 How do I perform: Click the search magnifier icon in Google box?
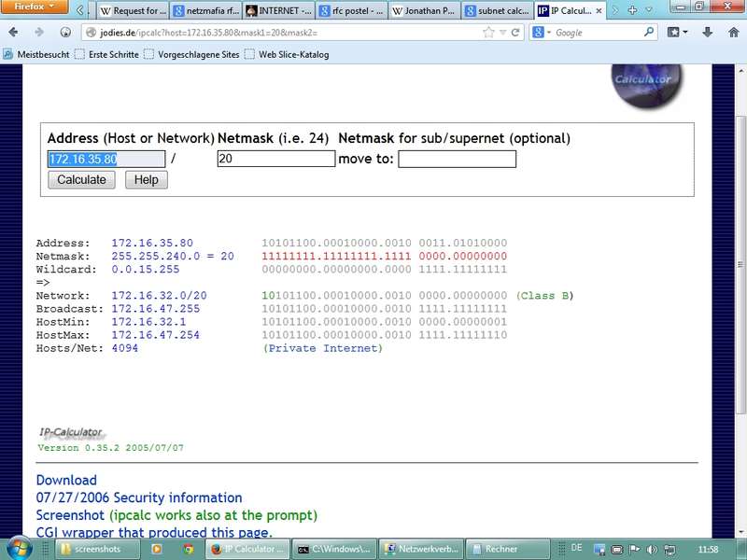tap(649, 32)
